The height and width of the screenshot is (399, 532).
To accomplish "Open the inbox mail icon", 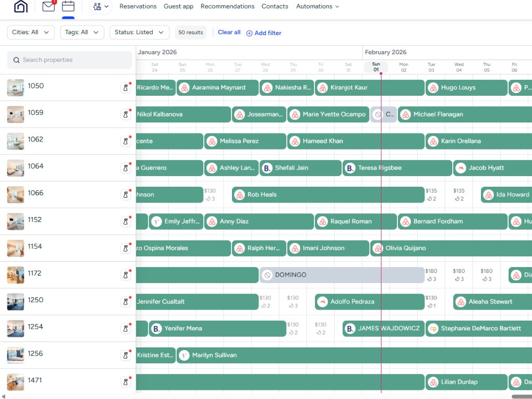I will coord(48,6).
